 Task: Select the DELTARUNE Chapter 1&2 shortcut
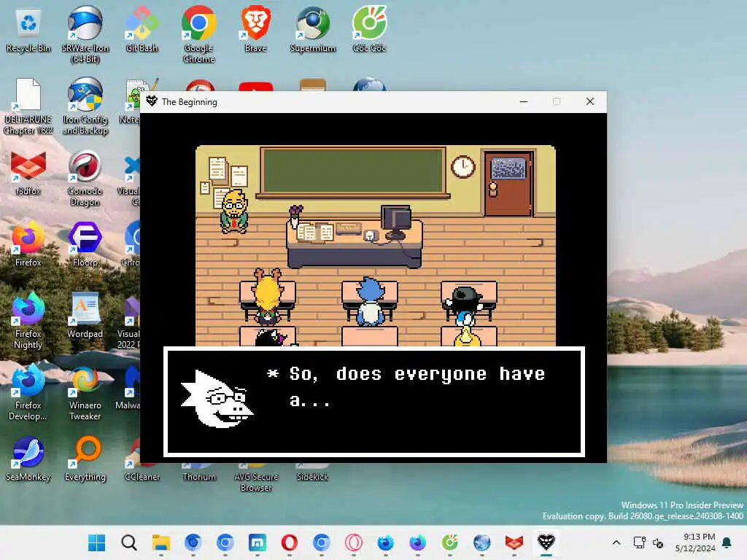point(28,106)
